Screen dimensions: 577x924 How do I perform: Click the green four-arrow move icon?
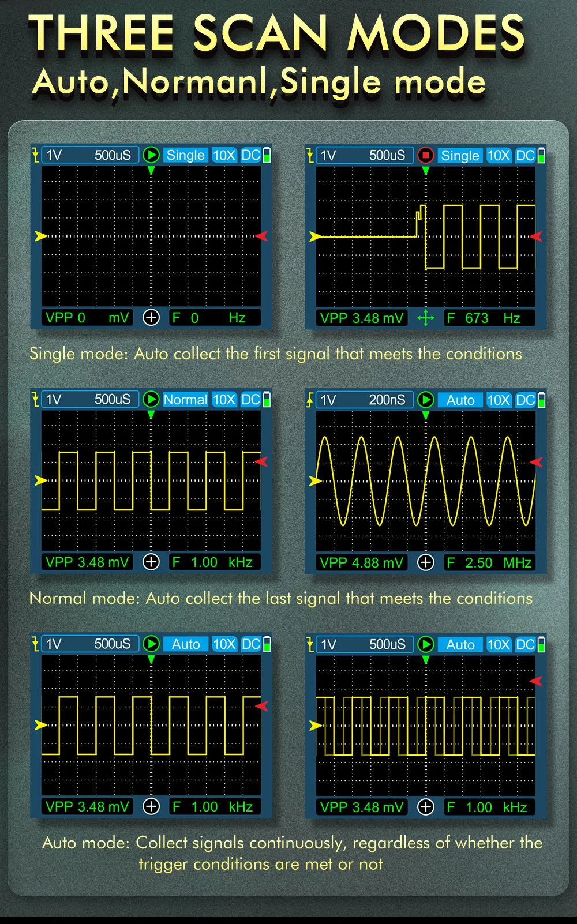click(426, 318)
